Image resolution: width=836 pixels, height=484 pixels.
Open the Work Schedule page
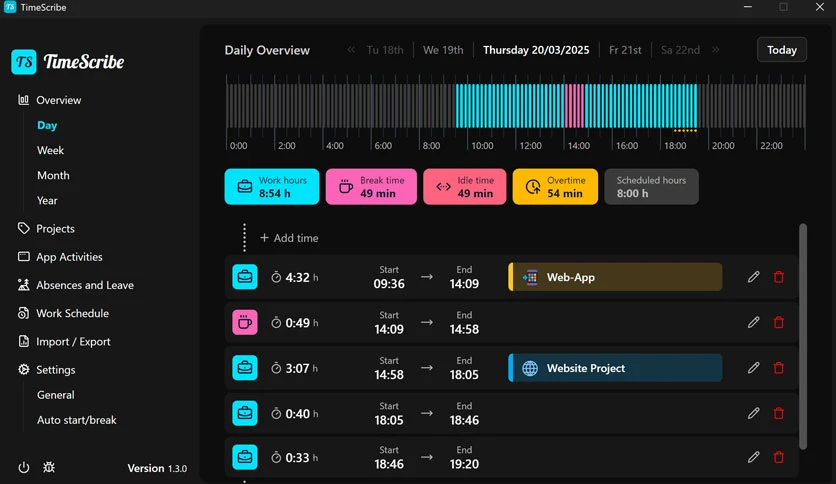coord(73,313)
